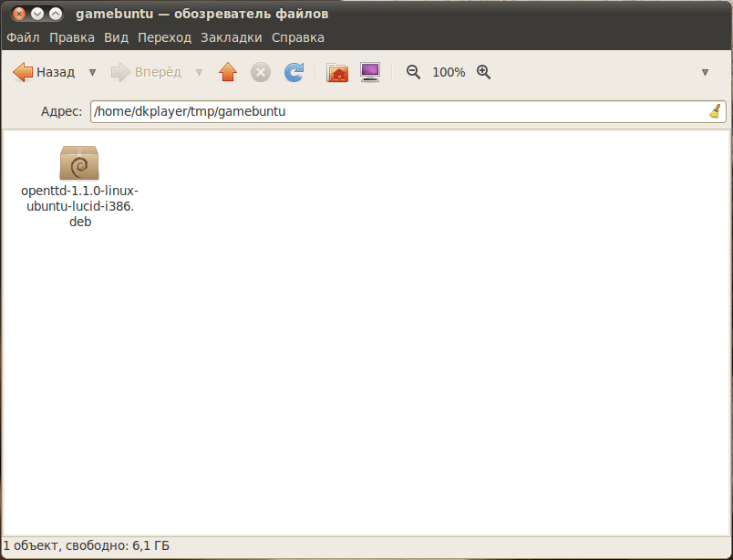The width and height of the screenshot is (733, 560).
Task: Close the gamebuntu file browser window
Action: 19,14
